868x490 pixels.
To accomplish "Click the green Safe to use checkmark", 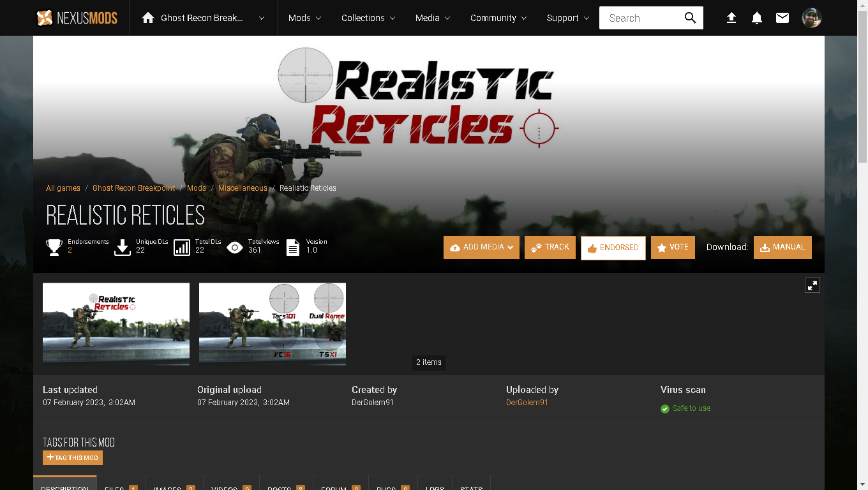I will coord(665,408).
